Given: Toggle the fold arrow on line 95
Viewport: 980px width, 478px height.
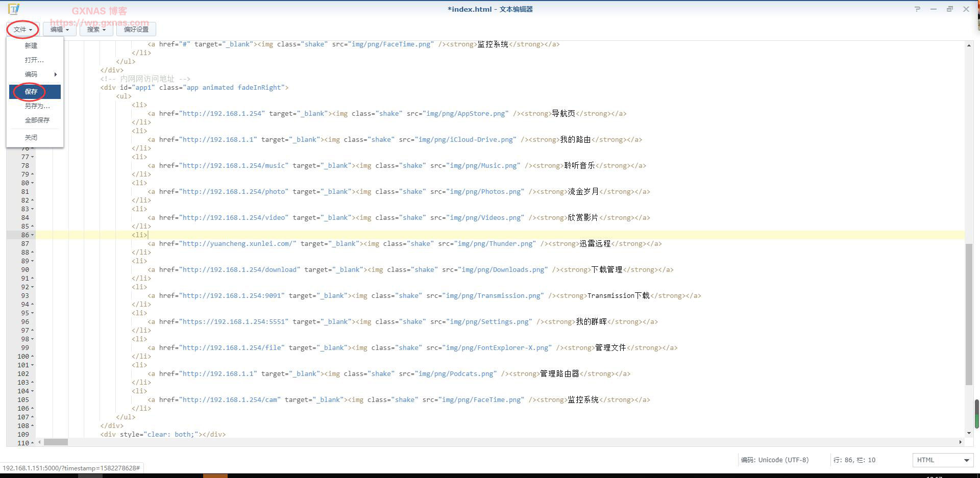Looking at the screenshot, I should [33, 313].
